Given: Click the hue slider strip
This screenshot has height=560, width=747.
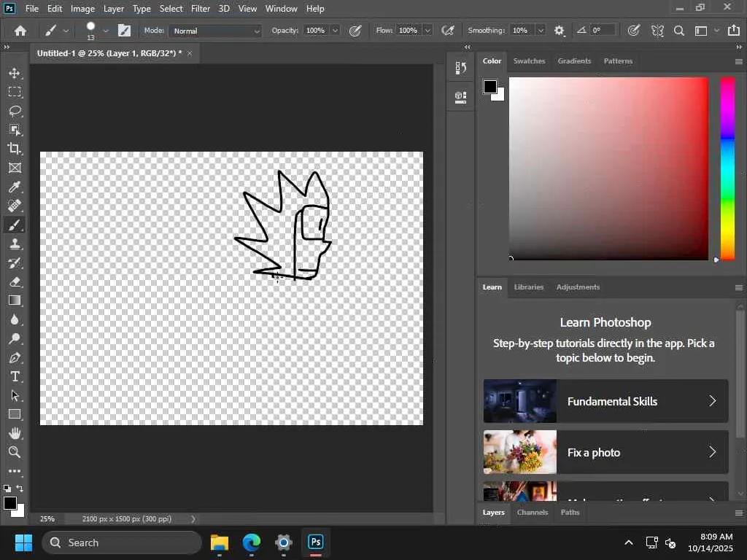Looking at the screenshot, I should [x=727, y=168].
